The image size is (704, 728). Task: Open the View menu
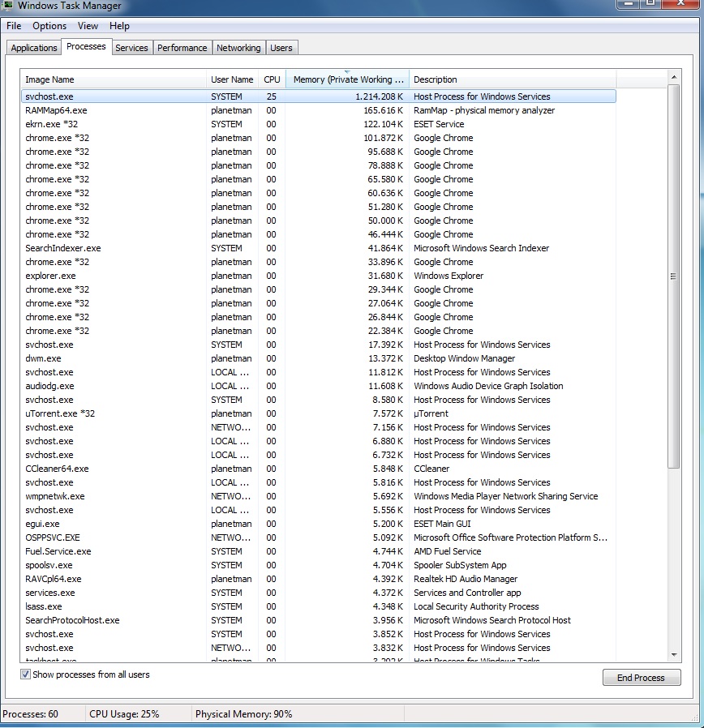(x=88, y=26)
